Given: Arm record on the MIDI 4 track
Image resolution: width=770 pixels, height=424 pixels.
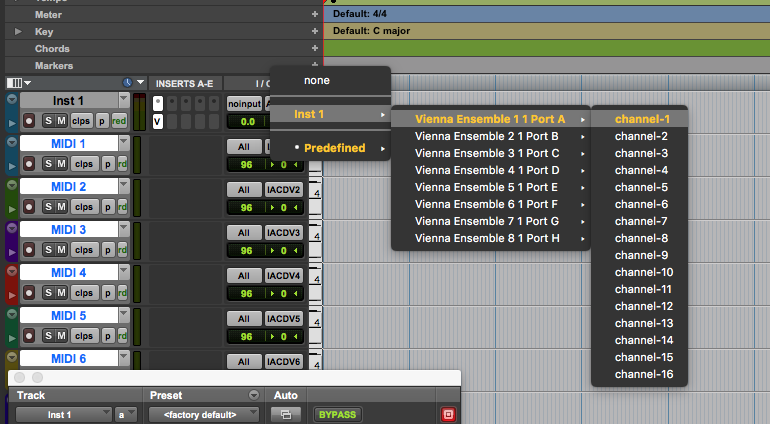Looking at the screenshot, I should (x=29, y=293).
